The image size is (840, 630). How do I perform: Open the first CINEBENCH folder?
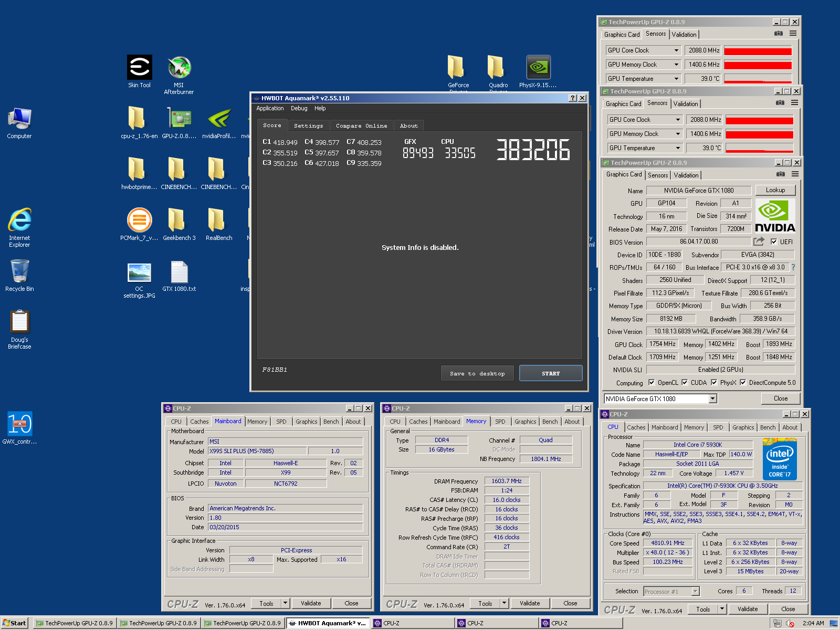(179, 173)
